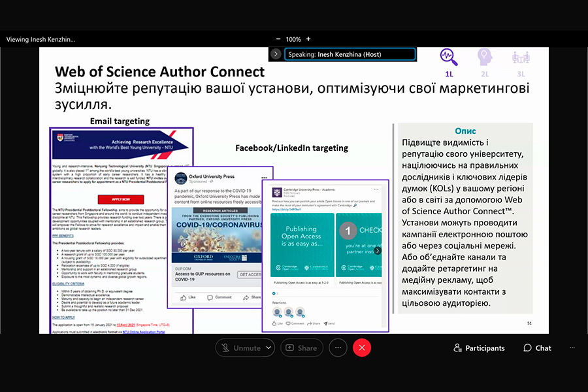Collapse the speaker panel arrow
The width and height of the screenshot is (588, 392).
click(276, 54)
